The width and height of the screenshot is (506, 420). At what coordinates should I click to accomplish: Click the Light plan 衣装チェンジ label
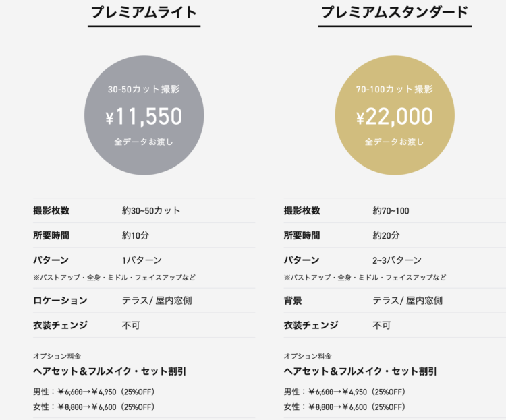pos(60,325)
